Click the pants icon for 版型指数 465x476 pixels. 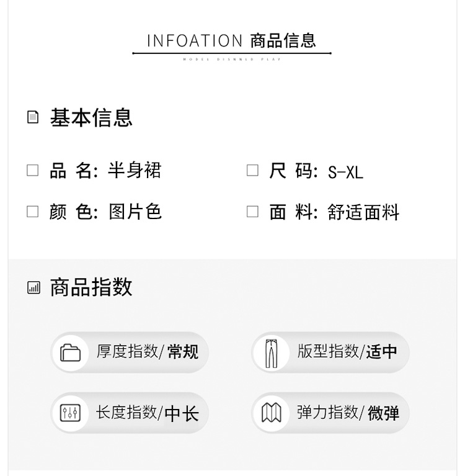[271, 353]
